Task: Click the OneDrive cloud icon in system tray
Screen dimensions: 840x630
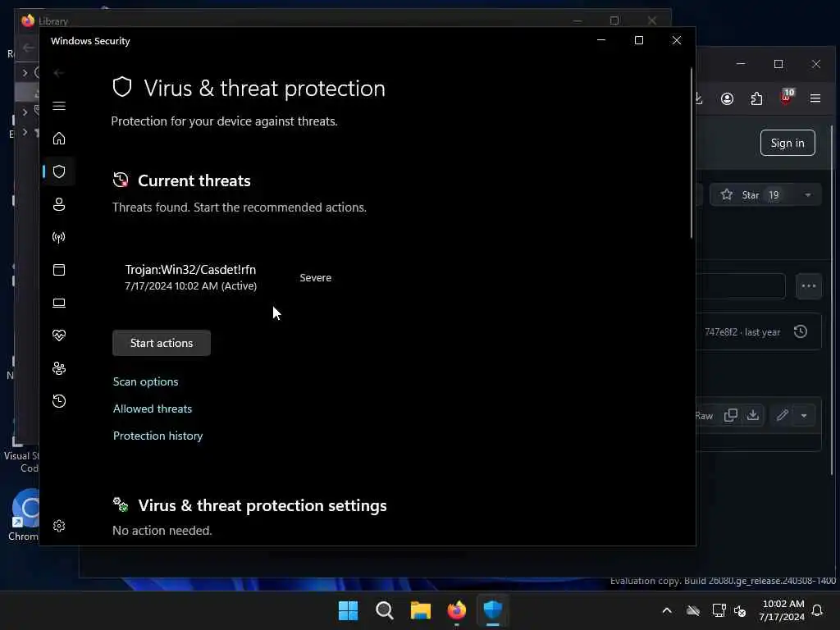Action: pos(693,610)
